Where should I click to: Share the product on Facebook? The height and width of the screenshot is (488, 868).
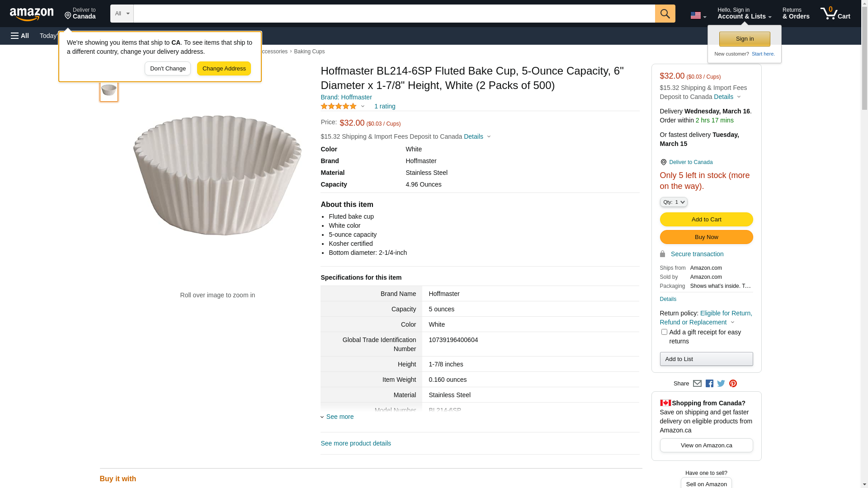tap(709, 384)
